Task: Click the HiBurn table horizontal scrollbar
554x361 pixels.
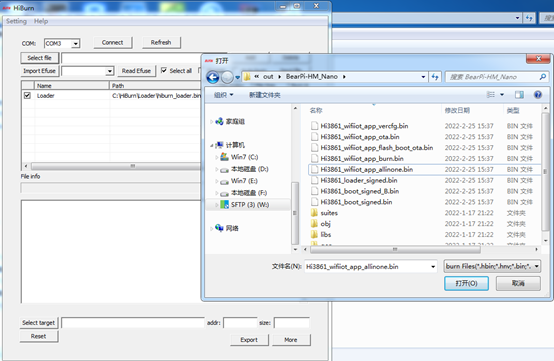Action: tap(117, 166)
